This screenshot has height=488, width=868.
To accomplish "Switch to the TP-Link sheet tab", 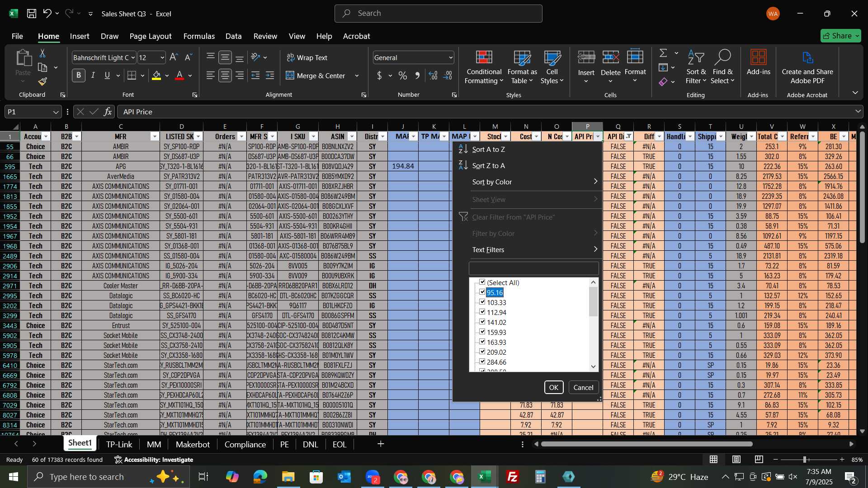I will 119,444.
